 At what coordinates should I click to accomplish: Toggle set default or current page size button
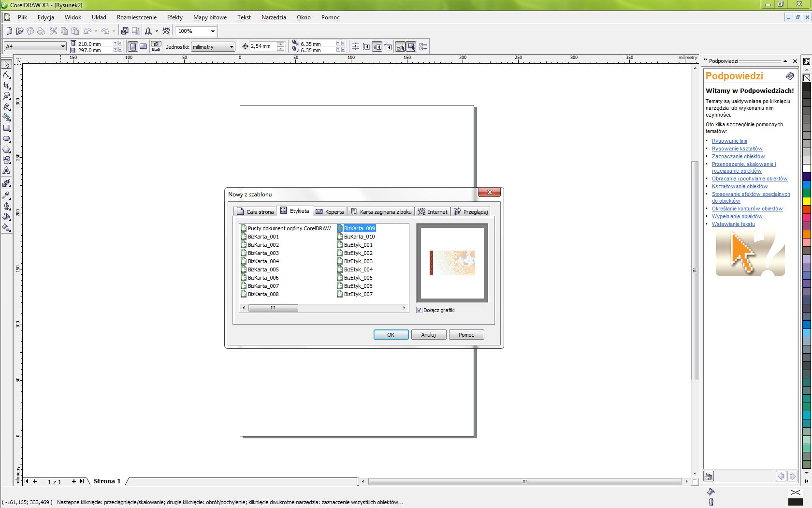pos(156,46)
